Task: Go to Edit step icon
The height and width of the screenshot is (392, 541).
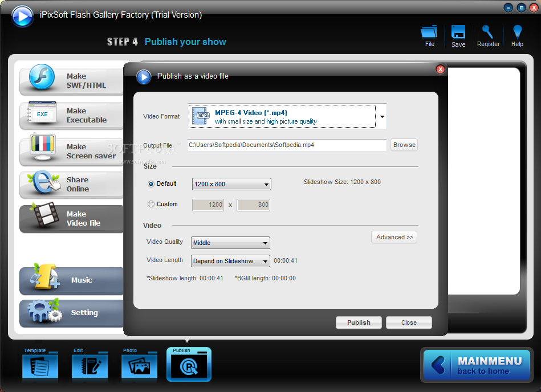Action: click(90, 365)
